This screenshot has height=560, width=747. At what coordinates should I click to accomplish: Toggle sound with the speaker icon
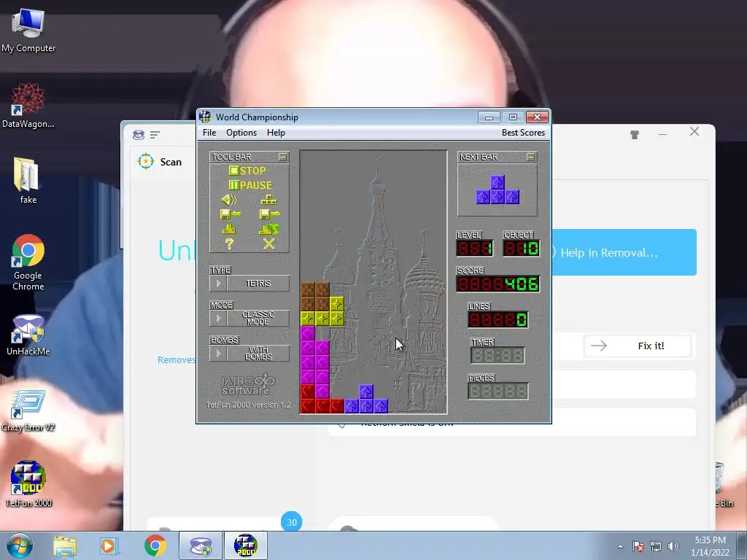[x=229, y=200]
